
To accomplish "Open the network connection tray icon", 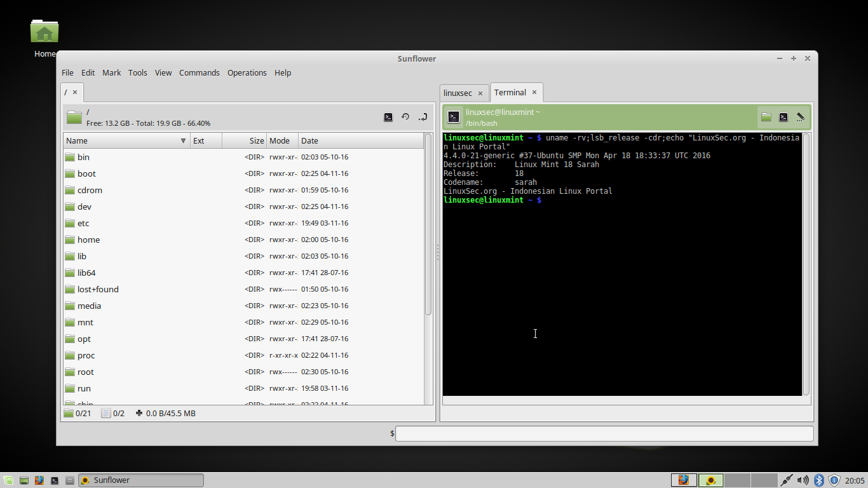I will point(787,480).
